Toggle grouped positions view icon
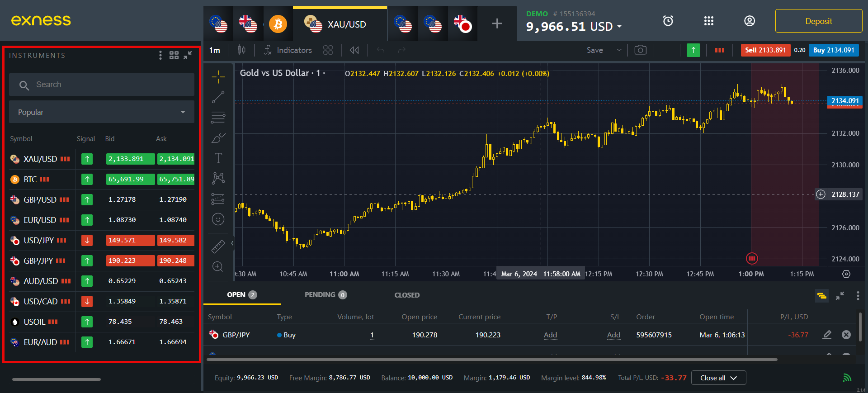This screenshot has width=868, height=393. (x=821, y=296)
